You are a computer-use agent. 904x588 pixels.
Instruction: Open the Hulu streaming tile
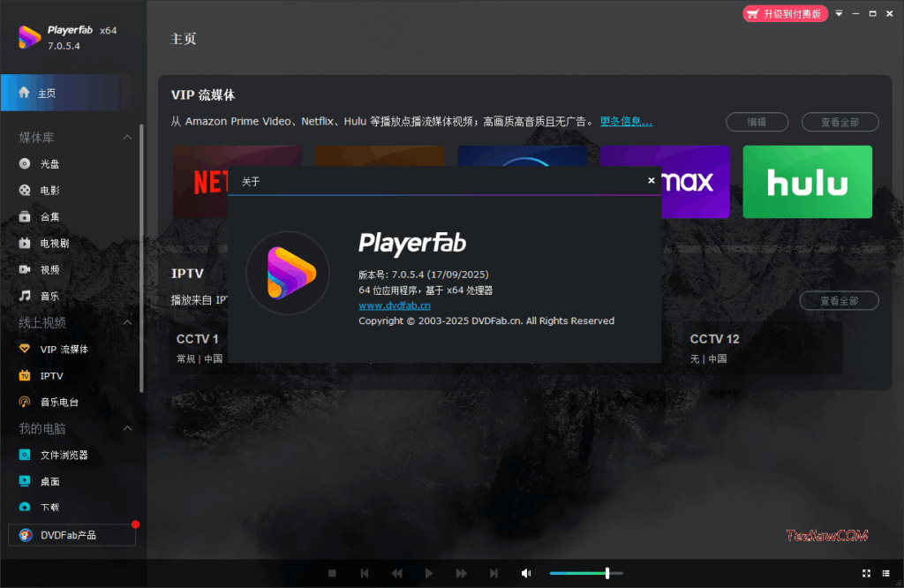tap(807, 182)
